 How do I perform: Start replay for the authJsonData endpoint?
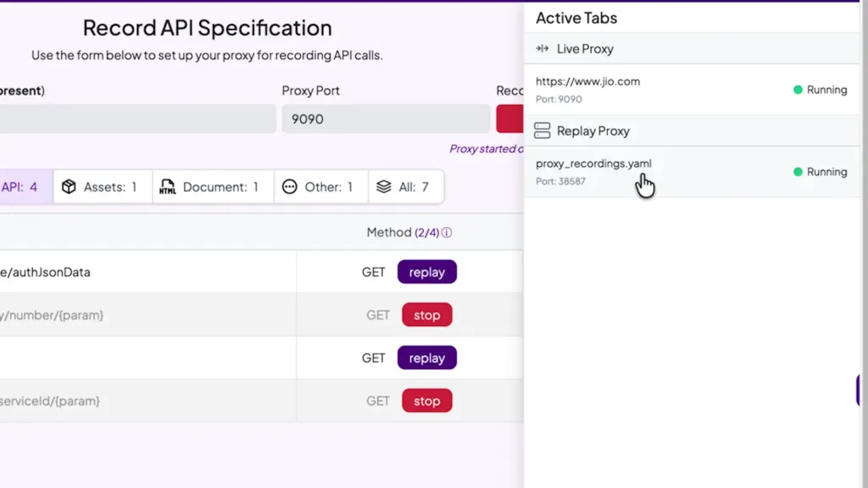pos(426,272)
